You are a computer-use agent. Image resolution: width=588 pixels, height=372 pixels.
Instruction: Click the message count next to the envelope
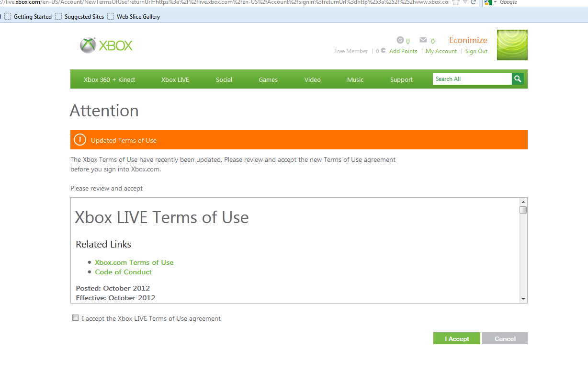coord(433,41)
